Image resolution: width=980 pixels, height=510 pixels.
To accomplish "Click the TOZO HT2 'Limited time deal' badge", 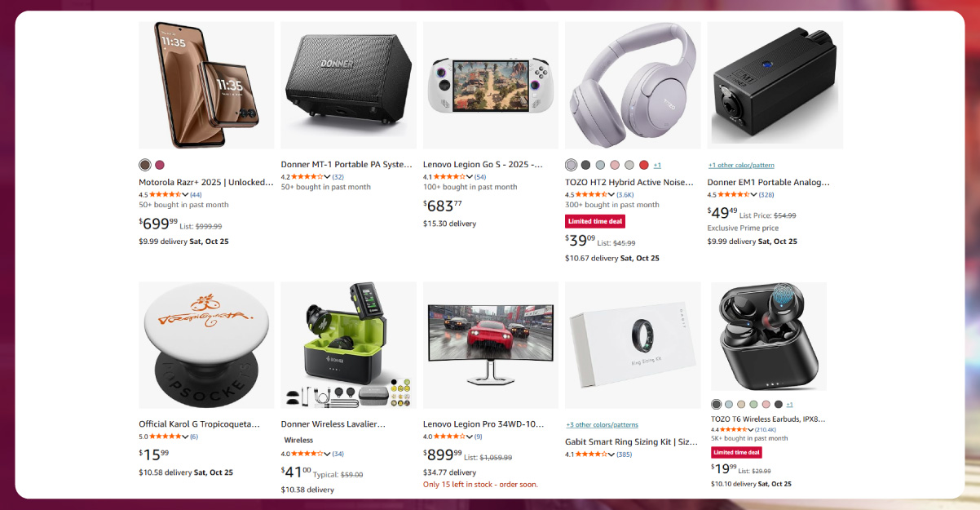I will [595, 222].
